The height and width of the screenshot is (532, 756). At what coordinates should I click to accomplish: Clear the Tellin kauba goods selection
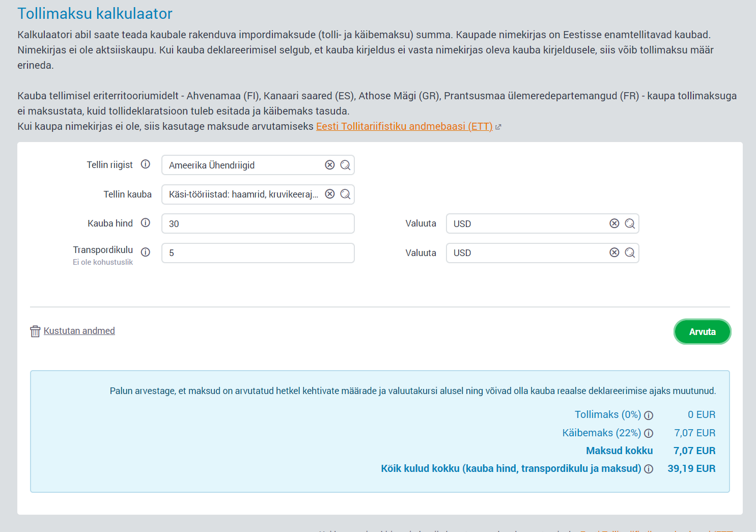pyautogui.click(x=330, y=194)
